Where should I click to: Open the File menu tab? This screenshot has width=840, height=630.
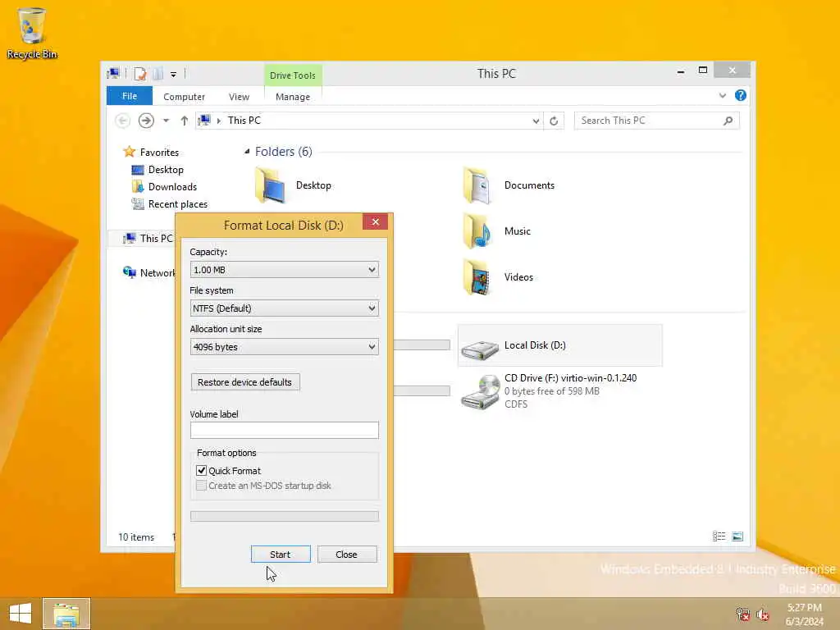click(130, 96)
